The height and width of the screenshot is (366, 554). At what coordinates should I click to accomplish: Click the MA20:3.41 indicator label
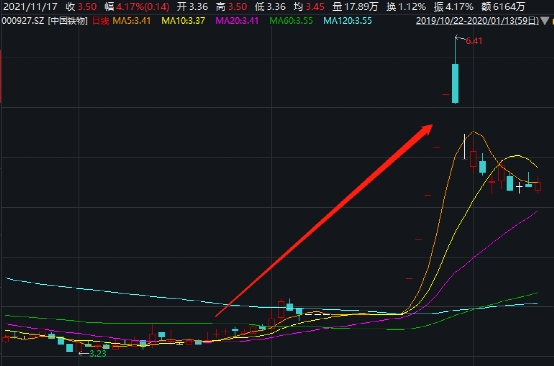(237, 21)
